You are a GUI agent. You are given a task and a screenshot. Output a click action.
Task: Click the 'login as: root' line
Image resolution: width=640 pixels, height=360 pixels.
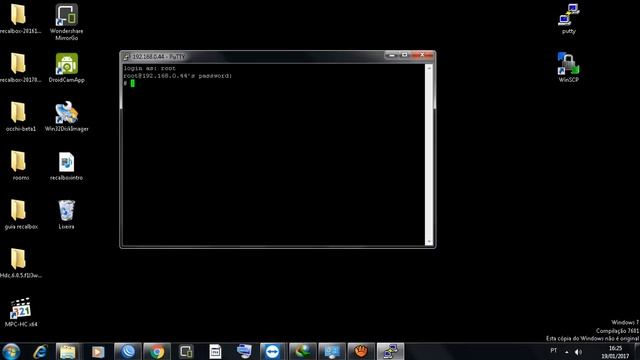coord(149,68)
